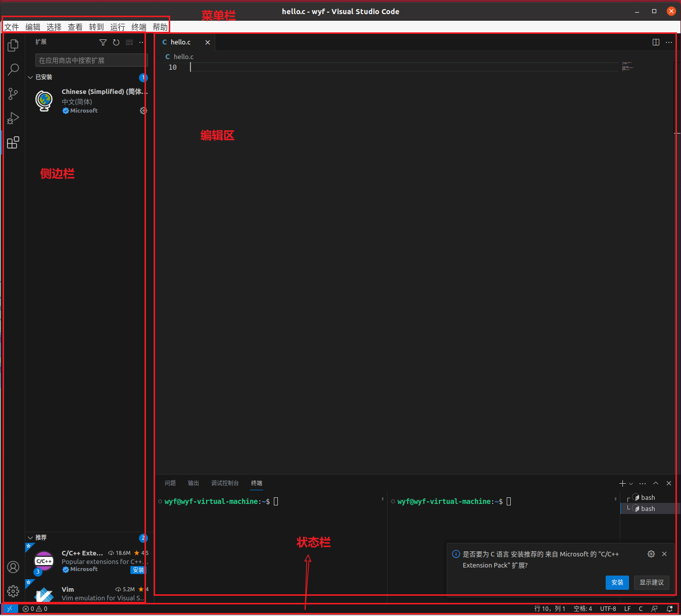Switch to the 输出 panel tab
The height and width of the screenshot is (616, 681).
pos(193,483)
